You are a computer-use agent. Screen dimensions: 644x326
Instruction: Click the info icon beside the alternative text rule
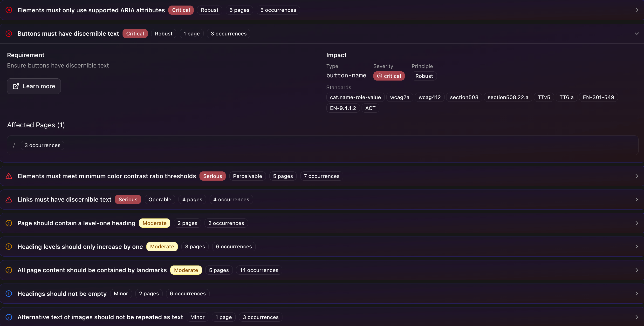pyautogui.click(x=9, y=317)
